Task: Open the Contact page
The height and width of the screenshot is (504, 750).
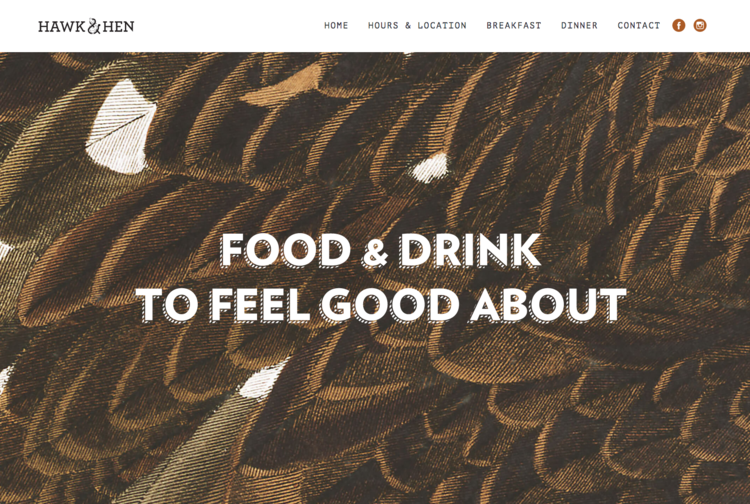Action: (639, 25)
